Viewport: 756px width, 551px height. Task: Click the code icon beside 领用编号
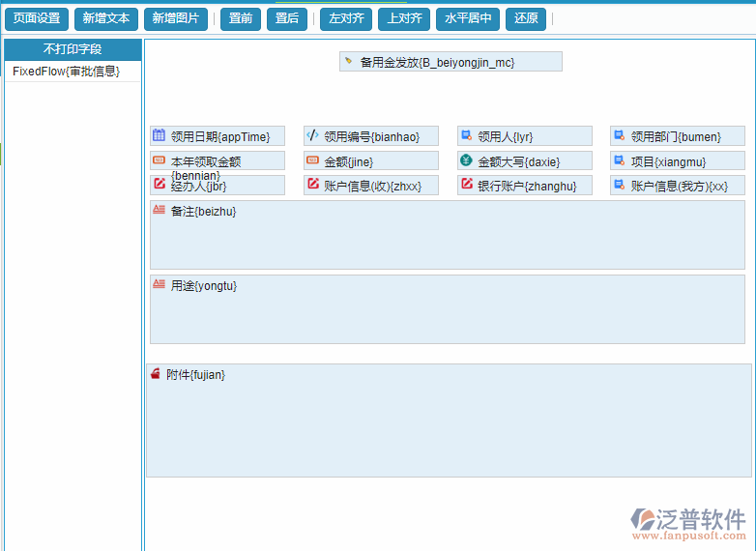(x=312, y=135)
